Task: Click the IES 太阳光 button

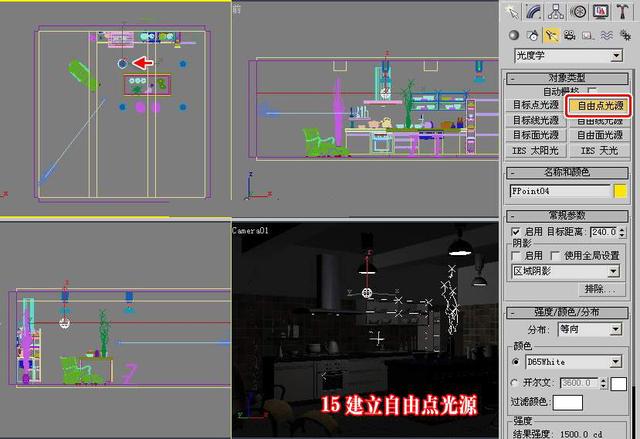Action: (536, 151)
